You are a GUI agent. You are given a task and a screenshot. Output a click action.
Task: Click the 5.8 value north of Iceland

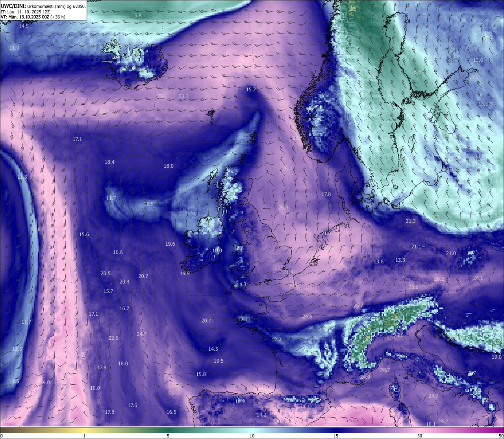[138, 15]
